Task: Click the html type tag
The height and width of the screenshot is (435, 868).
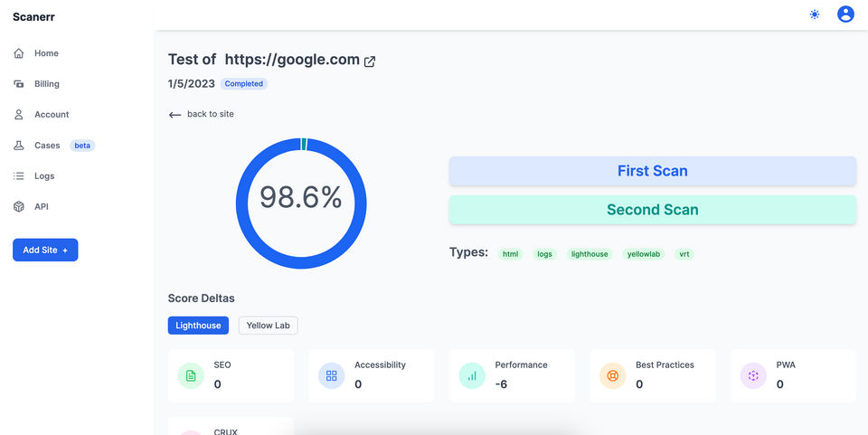Action: (x=510, y=254)
